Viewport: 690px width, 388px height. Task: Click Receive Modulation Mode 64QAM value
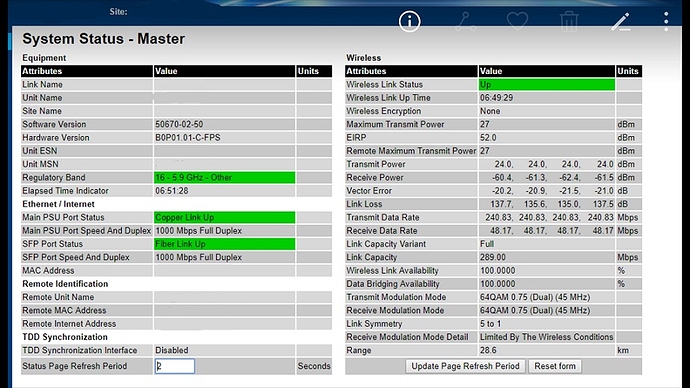coord(535,311)
